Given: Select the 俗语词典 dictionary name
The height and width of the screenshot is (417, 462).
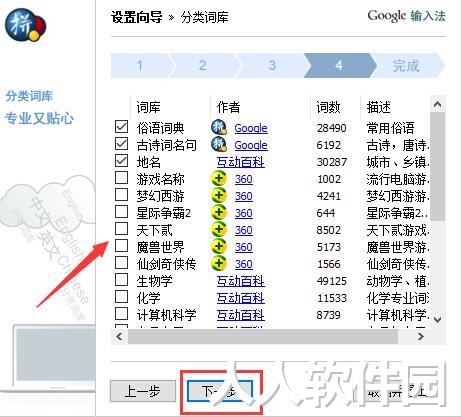Looking at the screenshot, I should [x=160, y=128].
